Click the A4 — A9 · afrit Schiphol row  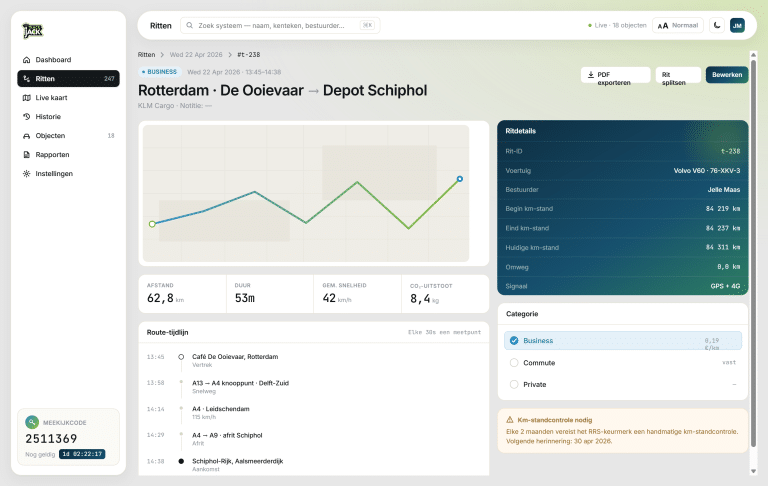(x=313, y=439)
